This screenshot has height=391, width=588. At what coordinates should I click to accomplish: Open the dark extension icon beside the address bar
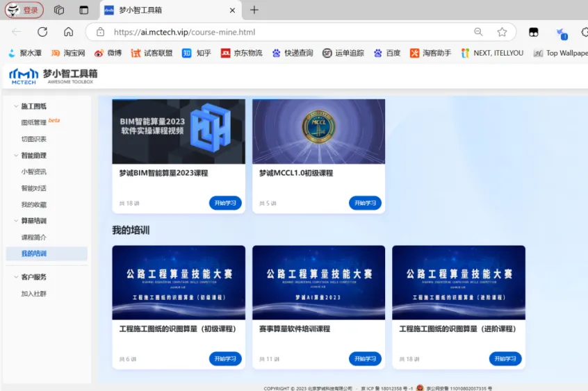pos(533,32)
